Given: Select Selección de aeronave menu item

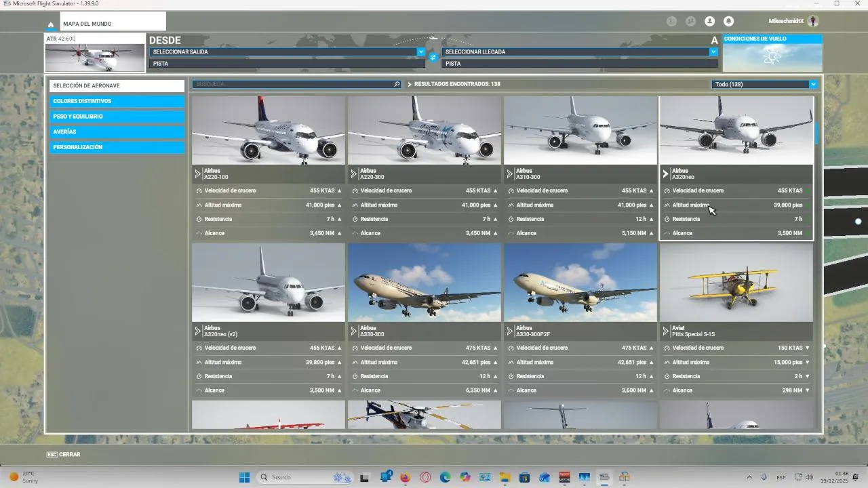Looking at the screenshot, I should [x=117, y=86].
